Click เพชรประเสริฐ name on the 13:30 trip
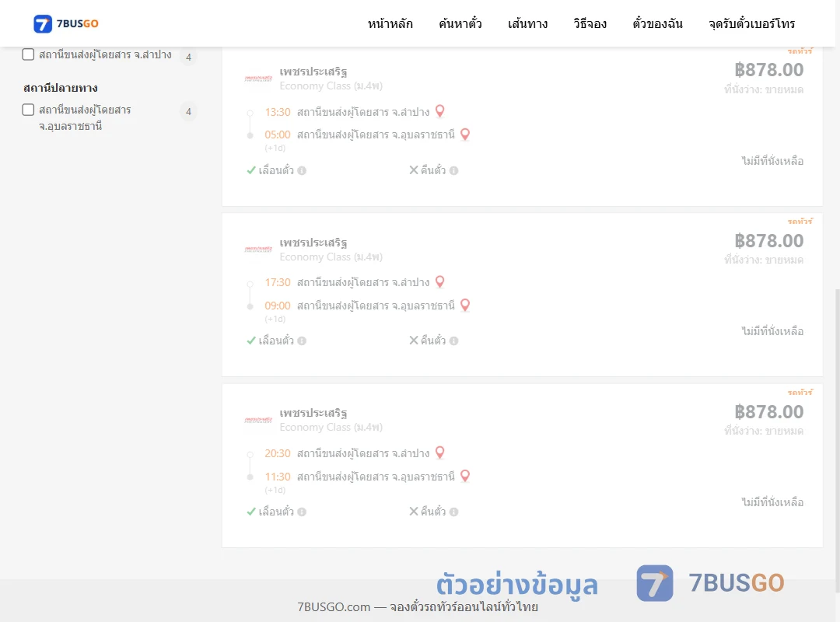The height and width of the screenshot is (622, 840). point(313,72)
